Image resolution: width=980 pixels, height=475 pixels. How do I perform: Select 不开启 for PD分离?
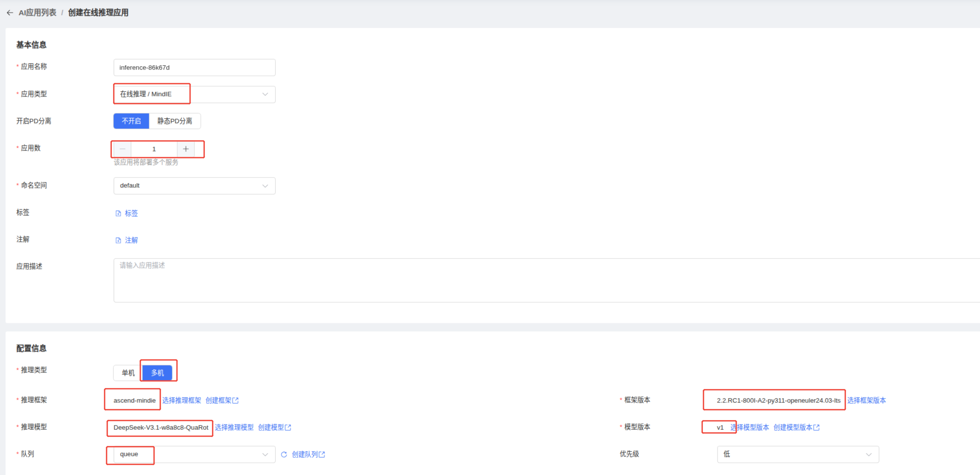click(x=131, y=121)
